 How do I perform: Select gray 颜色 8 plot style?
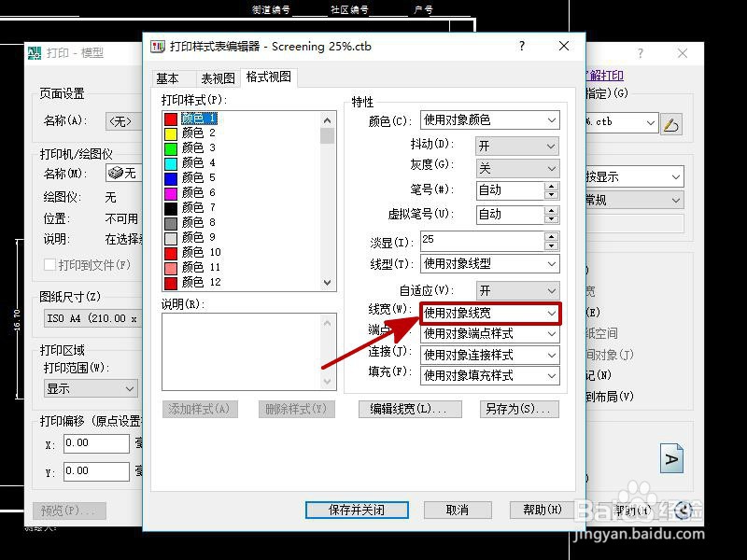pos(190,222)
